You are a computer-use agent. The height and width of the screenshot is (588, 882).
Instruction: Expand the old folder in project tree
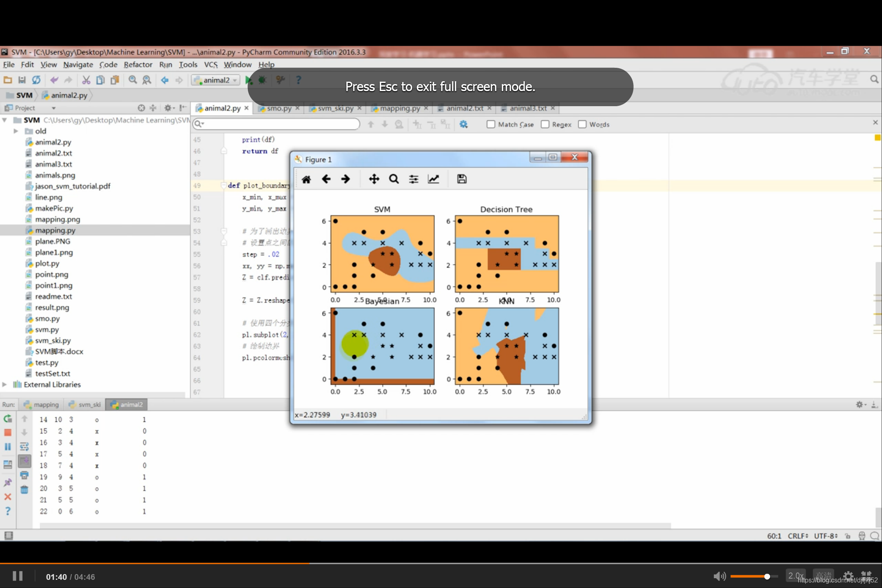pyautogui.click(x=16, y=131)
